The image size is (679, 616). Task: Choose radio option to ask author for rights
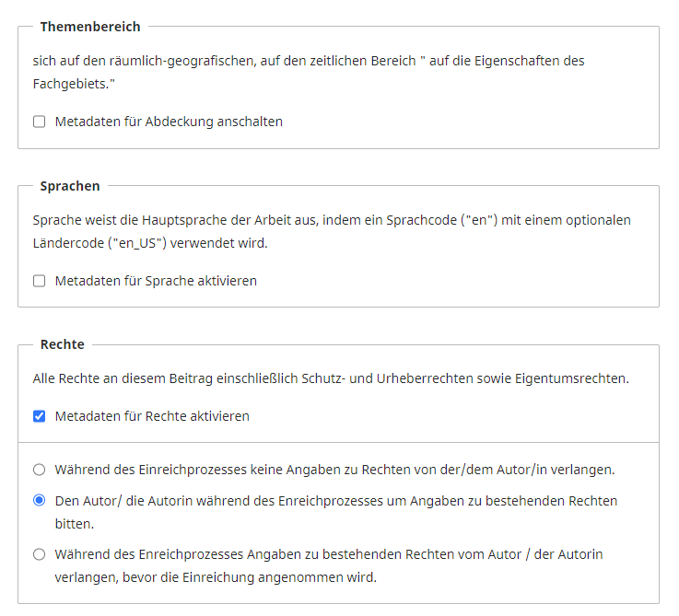coord(39,501)
